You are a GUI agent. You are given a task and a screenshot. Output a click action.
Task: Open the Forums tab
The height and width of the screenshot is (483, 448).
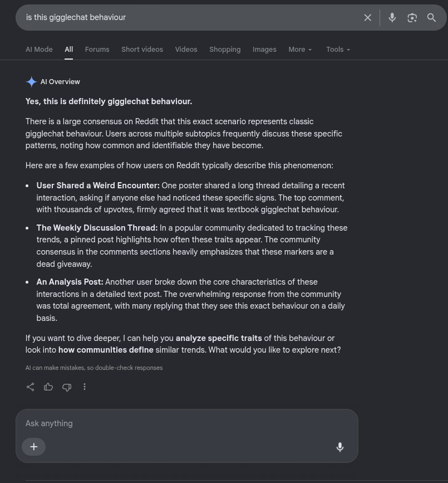(x=97, y=49)
